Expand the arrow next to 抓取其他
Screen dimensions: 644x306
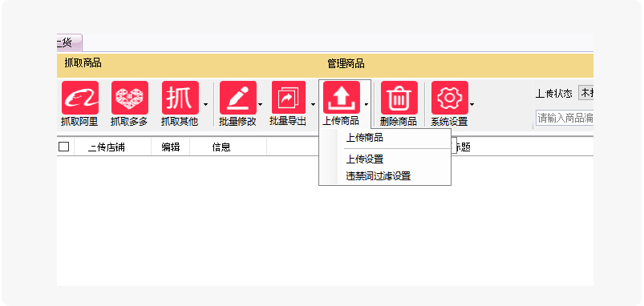tap(205, 105)
